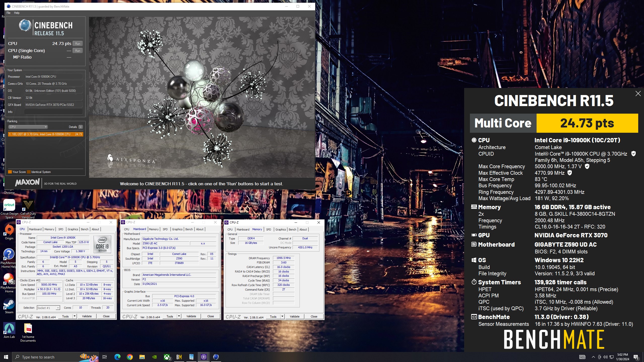Screen dimensions: 644x362
Task: Open Tools dropdown arrow in Motherboard CPU-Z window
Action: point(179,316)
